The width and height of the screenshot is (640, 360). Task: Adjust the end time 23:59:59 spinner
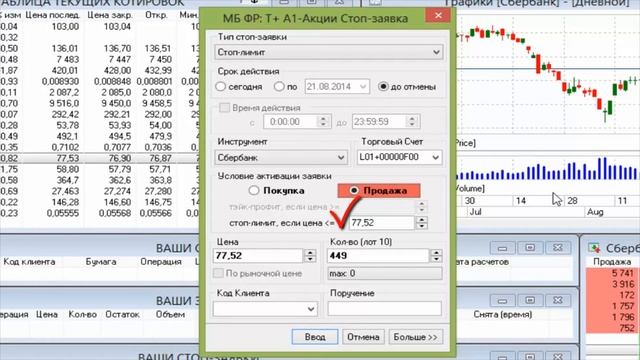click(x=412, y=122)
